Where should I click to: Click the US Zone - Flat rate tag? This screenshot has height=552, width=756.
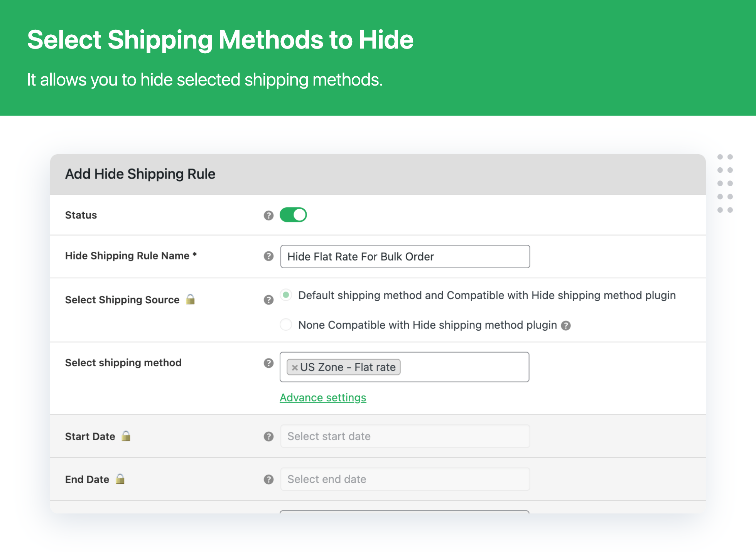348,367
